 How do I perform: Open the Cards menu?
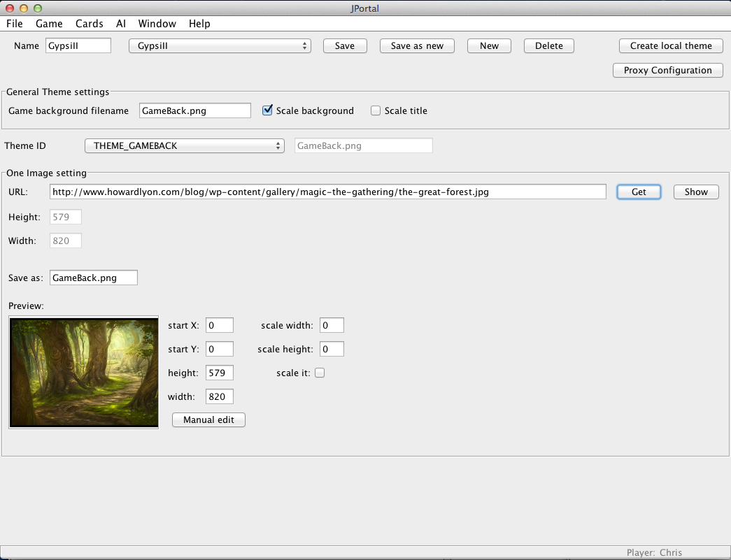coord(90,24)
